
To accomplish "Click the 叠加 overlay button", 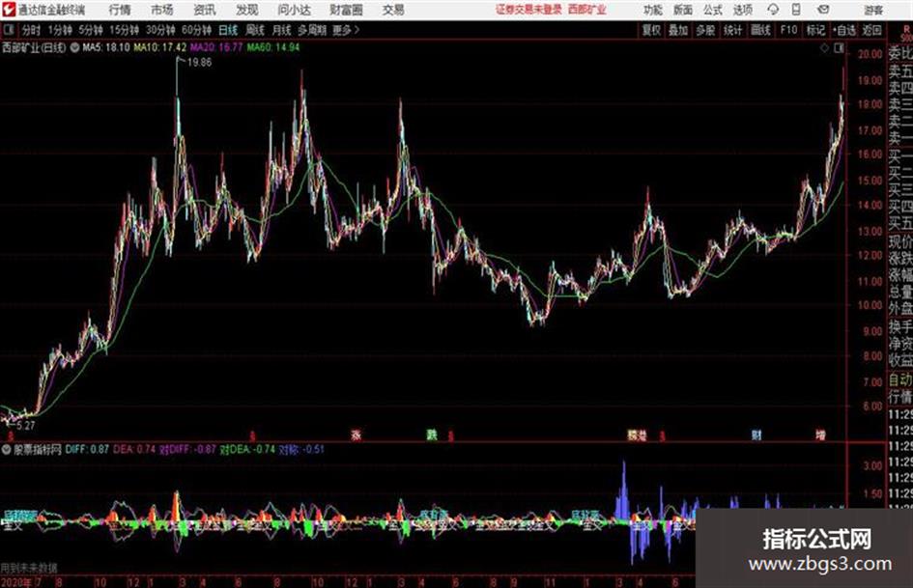I will pyautogui.click(x=678, y=30).
